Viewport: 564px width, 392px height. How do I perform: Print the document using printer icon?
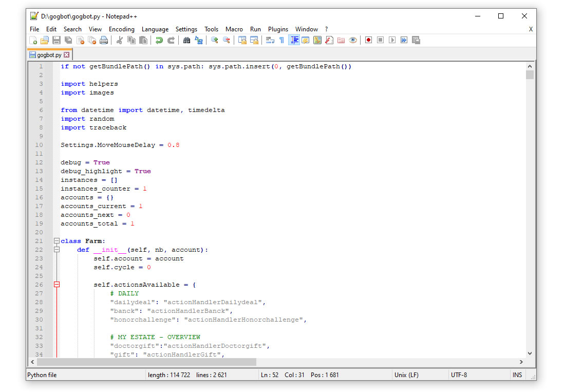(x=104, y=40)
